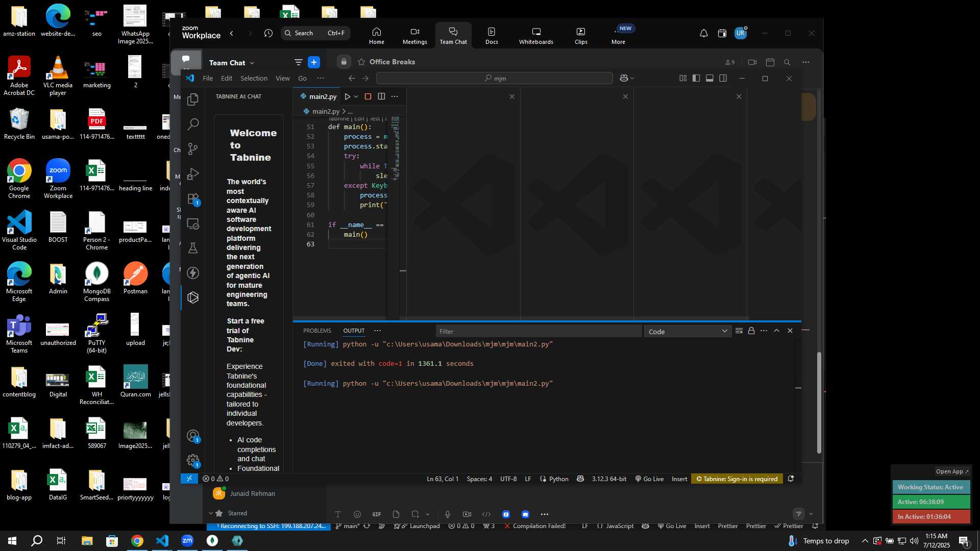Viewport: 980px width, 551px height.
Task: Customize layout icon in VS Code title bar
Action: pos(683,78)
